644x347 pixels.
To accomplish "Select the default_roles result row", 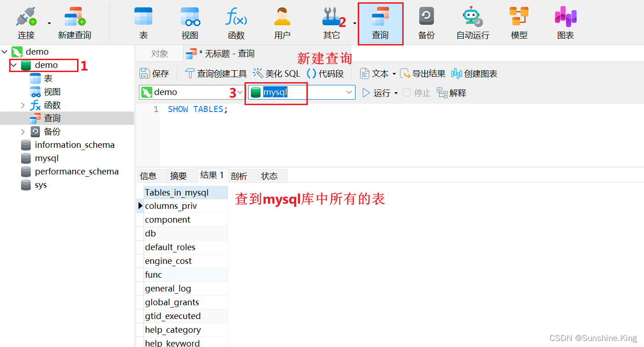I will (x=186, y=247).
